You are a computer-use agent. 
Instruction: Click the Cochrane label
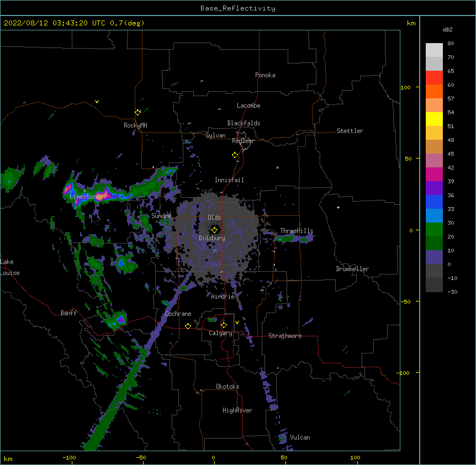178,314
